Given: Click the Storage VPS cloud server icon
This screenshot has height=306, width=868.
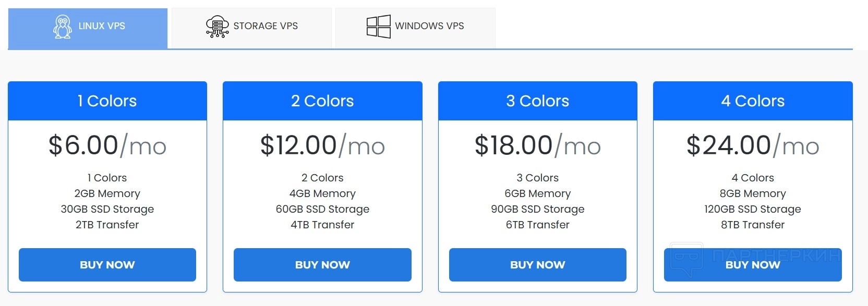Looking at the screenshot, I should (217, 27).
